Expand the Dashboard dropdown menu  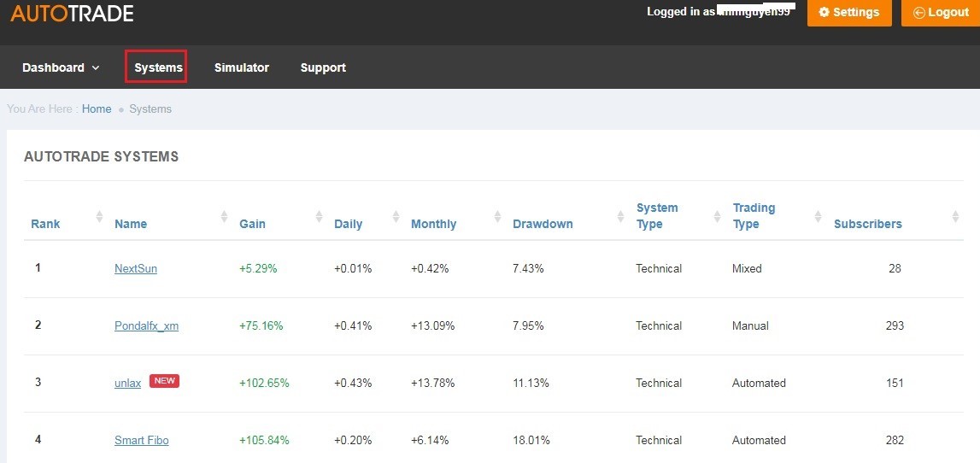coord(61,67)
